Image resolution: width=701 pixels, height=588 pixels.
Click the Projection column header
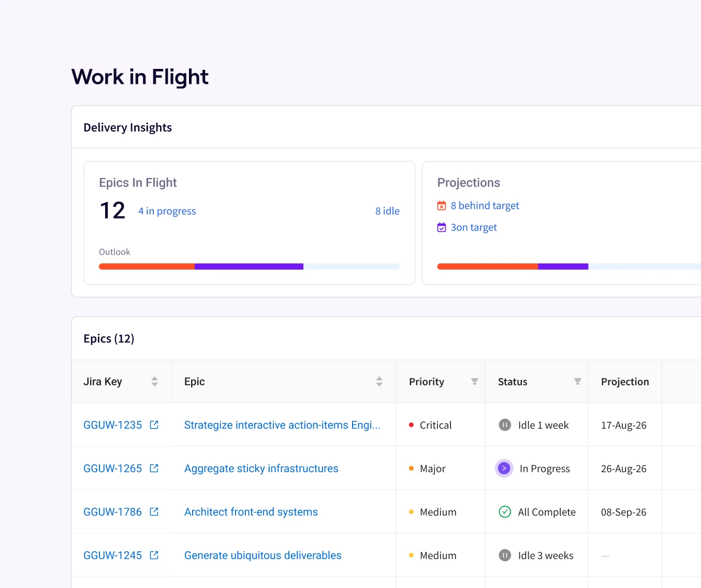624,382
